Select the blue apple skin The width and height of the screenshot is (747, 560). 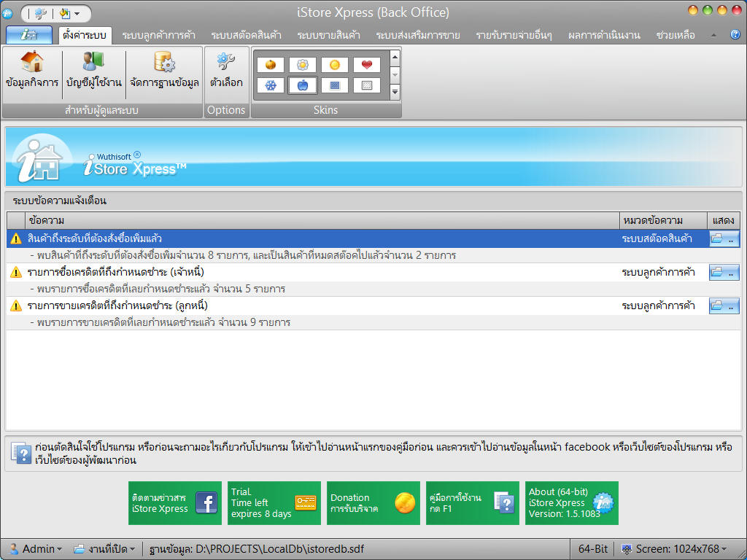(x=303, y=86)
